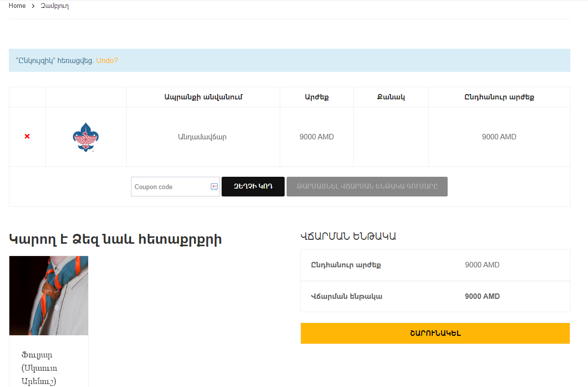Remove the Անդամավճար item with the red X
The image size is (588, 387).
[x=27, y=136]
